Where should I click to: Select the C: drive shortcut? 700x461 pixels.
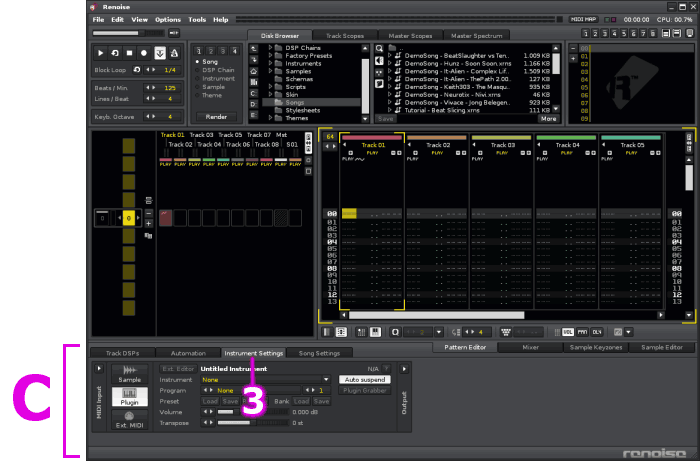[254, 93]
